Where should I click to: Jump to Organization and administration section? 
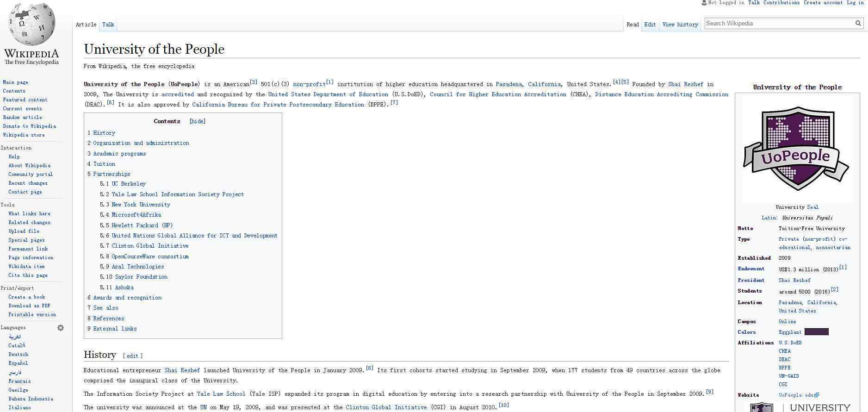click(138, 144)
